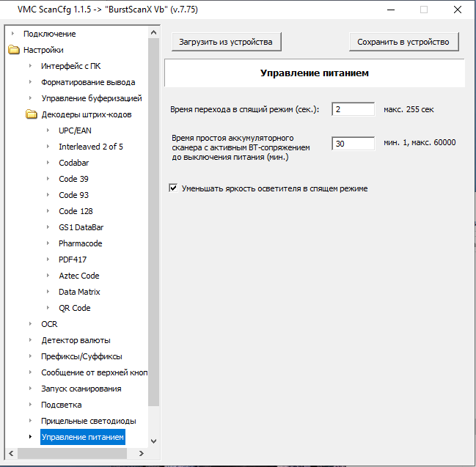
Task: Open the Подсветка settings page
Action: coord(61,405)
